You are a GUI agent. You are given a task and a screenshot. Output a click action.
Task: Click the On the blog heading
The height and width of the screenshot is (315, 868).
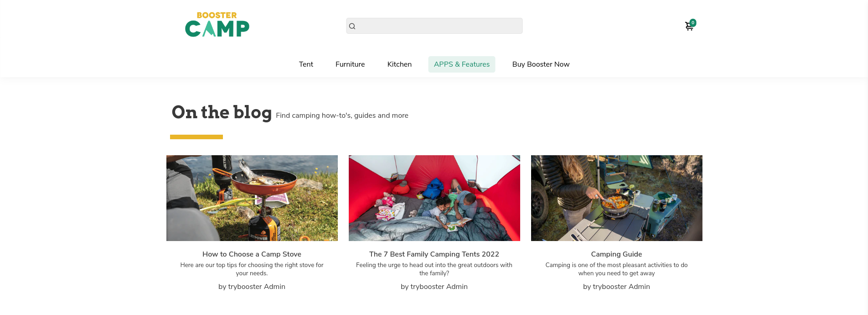(222, 112)
